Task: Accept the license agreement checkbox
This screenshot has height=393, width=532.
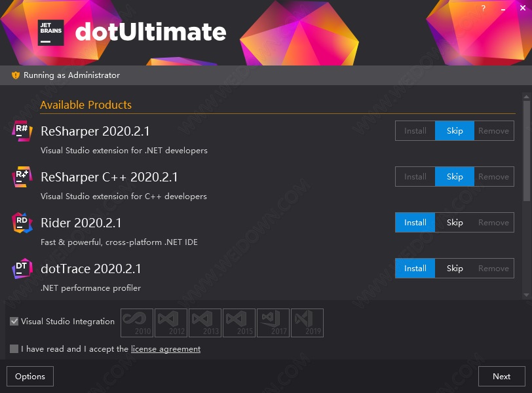Action: tap(14, 349)
